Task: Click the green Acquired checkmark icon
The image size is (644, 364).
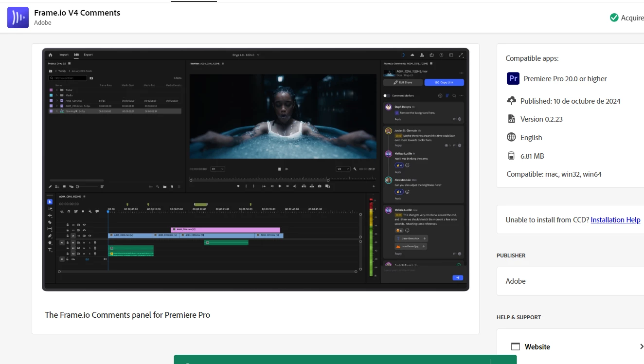Action: [614, 18]
